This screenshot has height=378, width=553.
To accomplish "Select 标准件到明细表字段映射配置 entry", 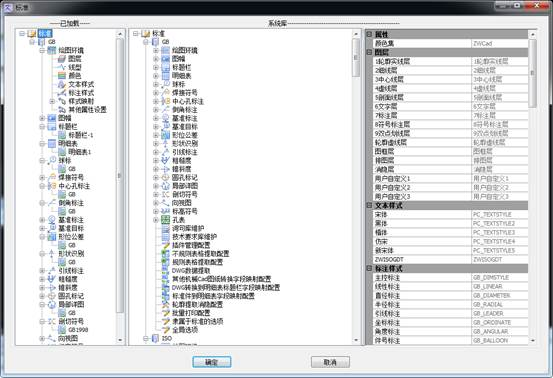I will (213, 296).
